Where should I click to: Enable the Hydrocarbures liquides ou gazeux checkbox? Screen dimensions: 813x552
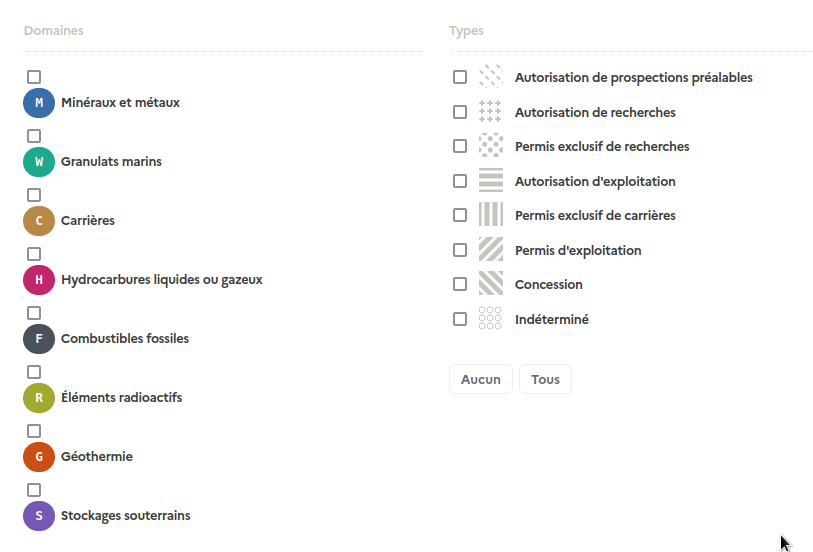pos(34,254)
